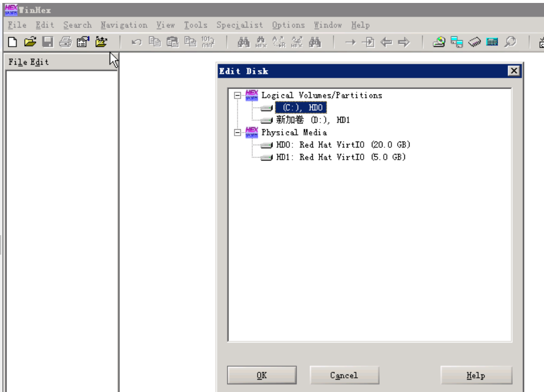
Task: Click Cancel in Edit Disk dialog
Action: [344, 375]
